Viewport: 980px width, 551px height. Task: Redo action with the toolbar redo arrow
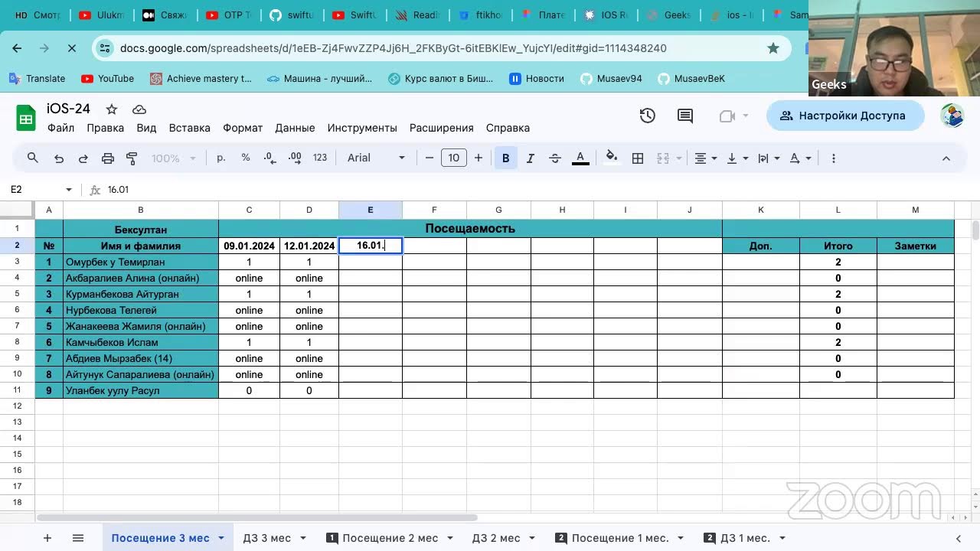[83, 158]
